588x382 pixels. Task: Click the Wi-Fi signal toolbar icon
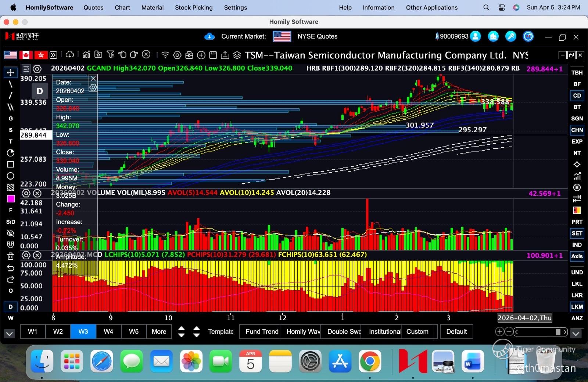[165, 55]
